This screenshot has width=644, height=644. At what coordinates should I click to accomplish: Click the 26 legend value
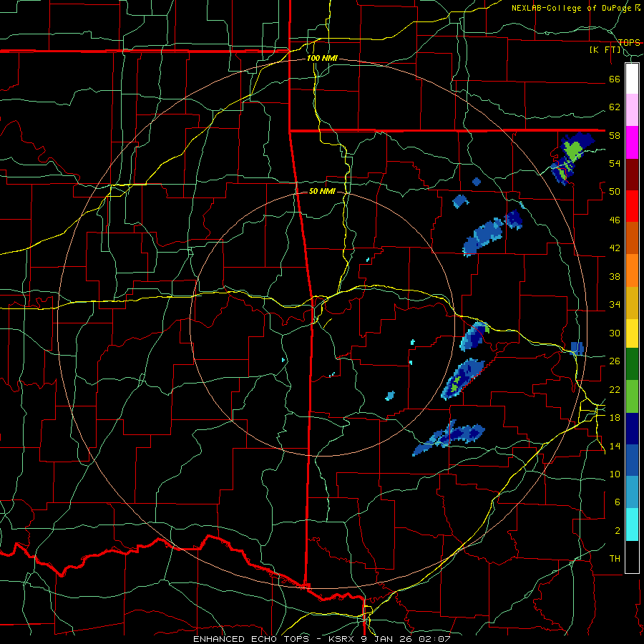coord(615,361)
